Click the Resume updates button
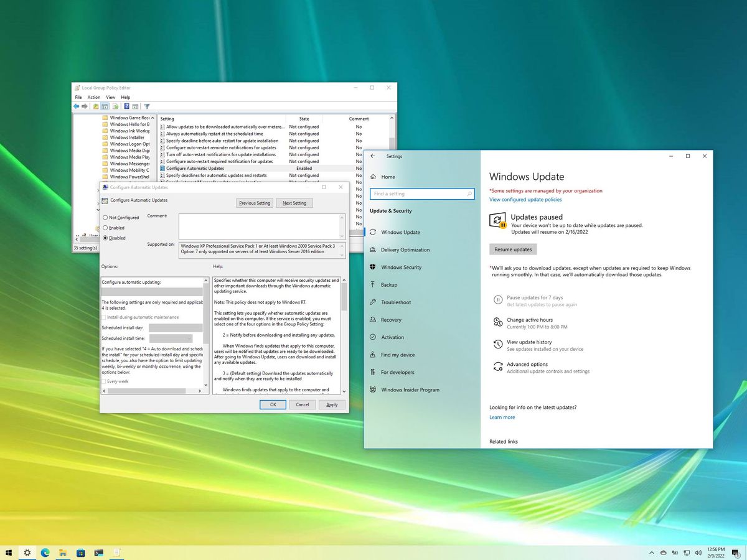Image resolution: width=747 pixels, height=560 pixels. tap(512, 249)
